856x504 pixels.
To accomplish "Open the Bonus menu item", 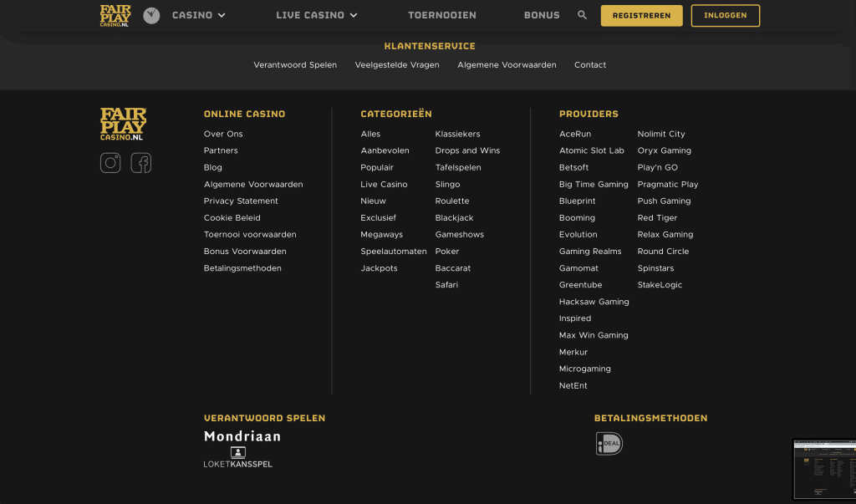I will (542, 15).
